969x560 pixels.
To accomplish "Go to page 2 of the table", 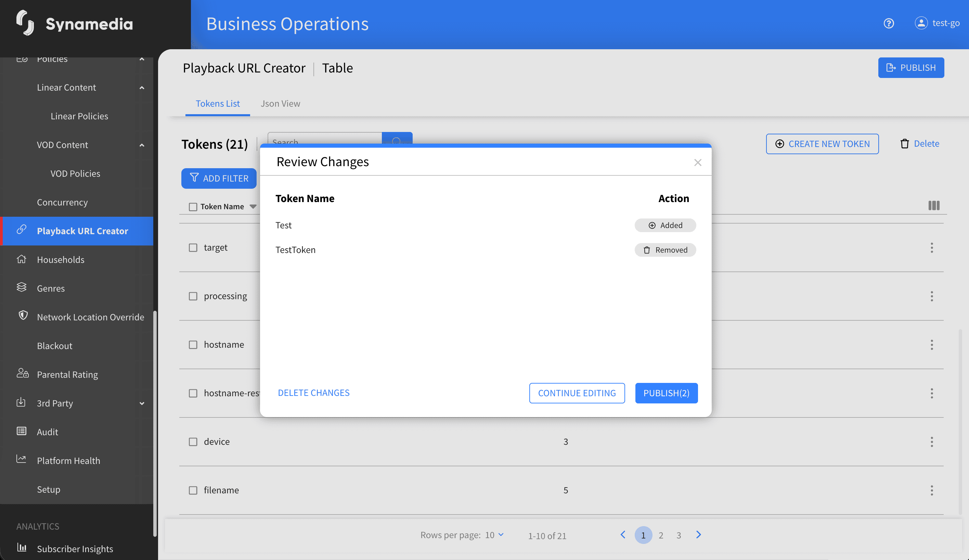I will pyautogui.click(x=661, y=535).
